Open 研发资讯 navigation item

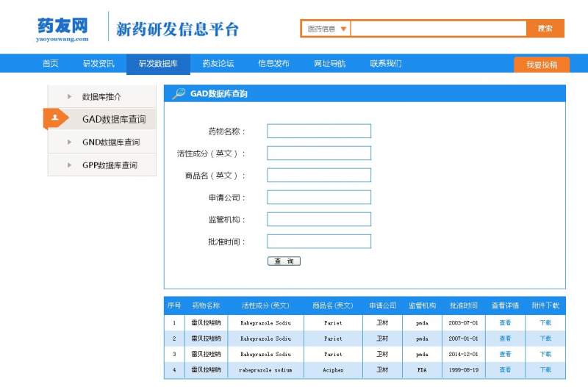pos(98,64)
